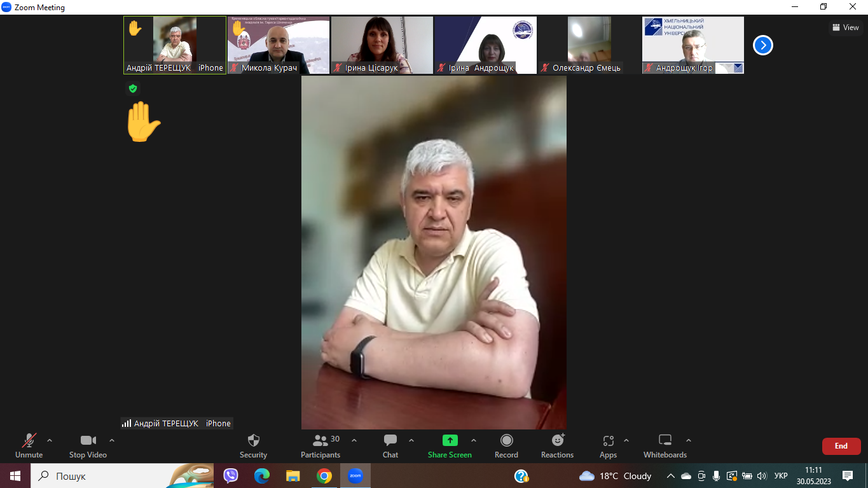Click the green Share Screen icon
The width and height of the screenshot is (868, 488).
(450, 440)
